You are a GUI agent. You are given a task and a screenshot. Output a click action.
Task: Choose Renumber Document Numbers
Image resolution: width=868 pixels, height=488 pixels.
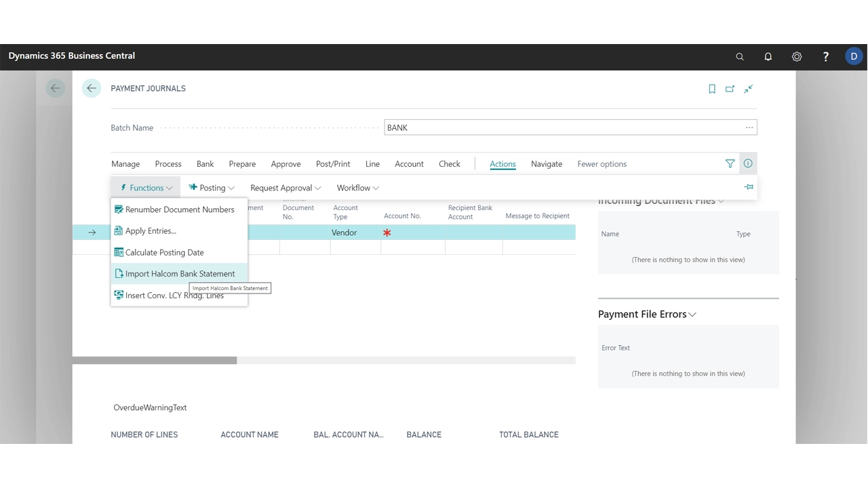tap(180, 209)
